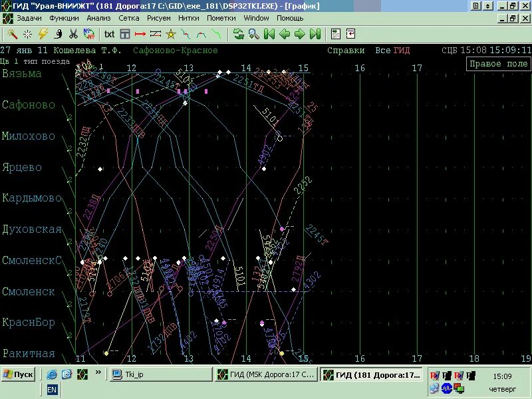532x399 pixels.
Task: Switch to ГИД (MSK Дорога:17 taskbar window
Action: (x=267, y=374)
